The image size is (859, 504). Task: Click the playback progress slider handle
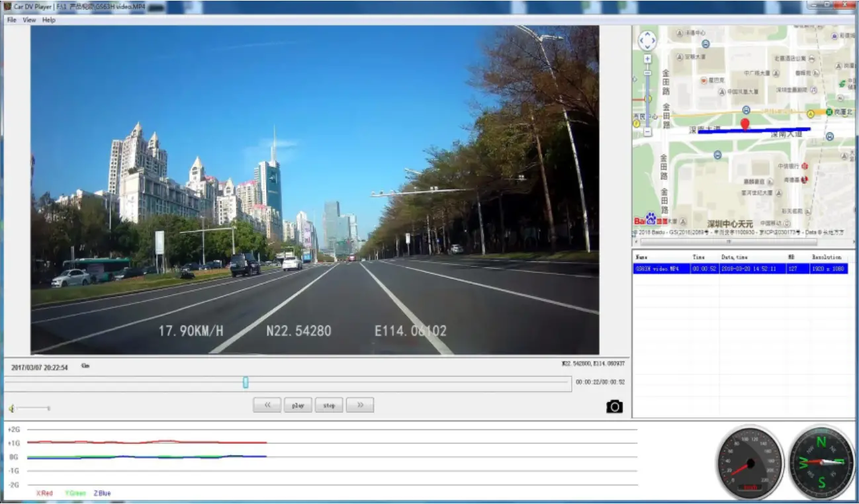click(x=246, y=382)
